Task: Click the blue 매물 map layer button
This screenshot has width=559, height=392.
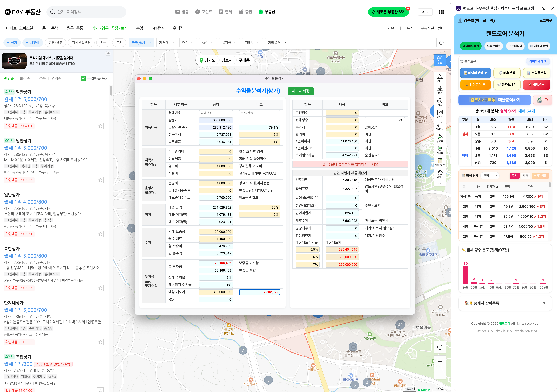Action: pyautogui.click(x=439, y=60)
